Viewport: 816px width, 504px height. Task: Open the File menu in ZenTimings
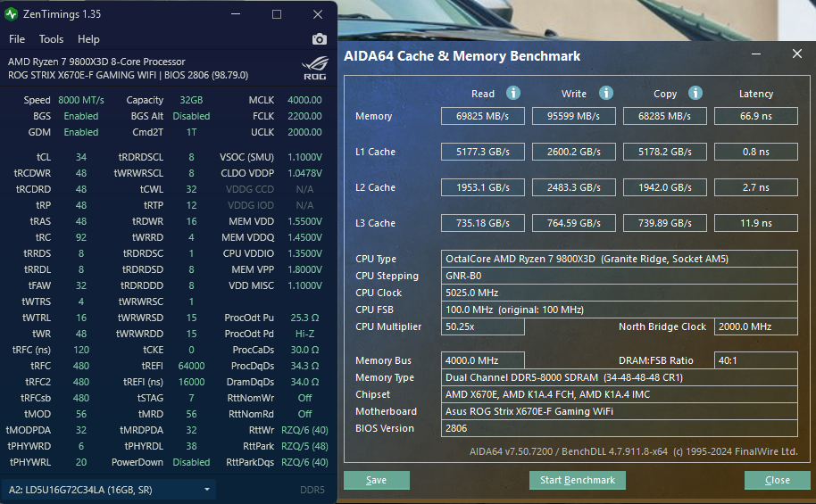click(x=17, y=39)
